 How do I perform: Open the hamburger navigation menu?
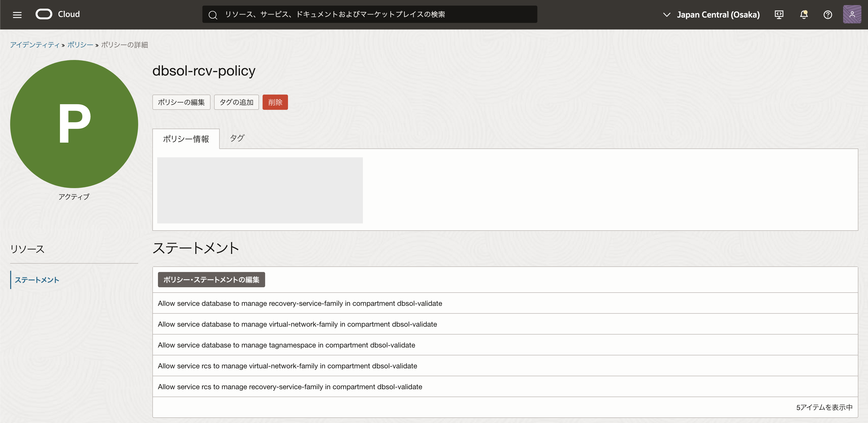coord(17,14)
